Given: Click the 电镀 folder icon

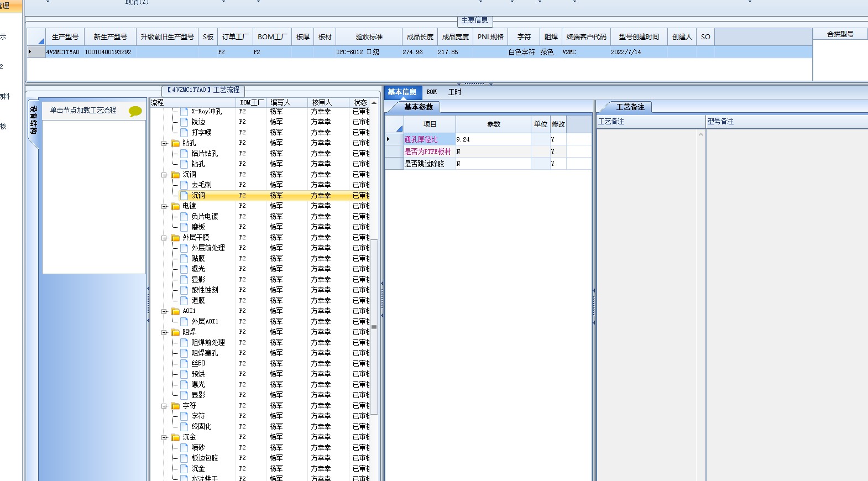Looking at the screenshot, I should coord(175,206).
